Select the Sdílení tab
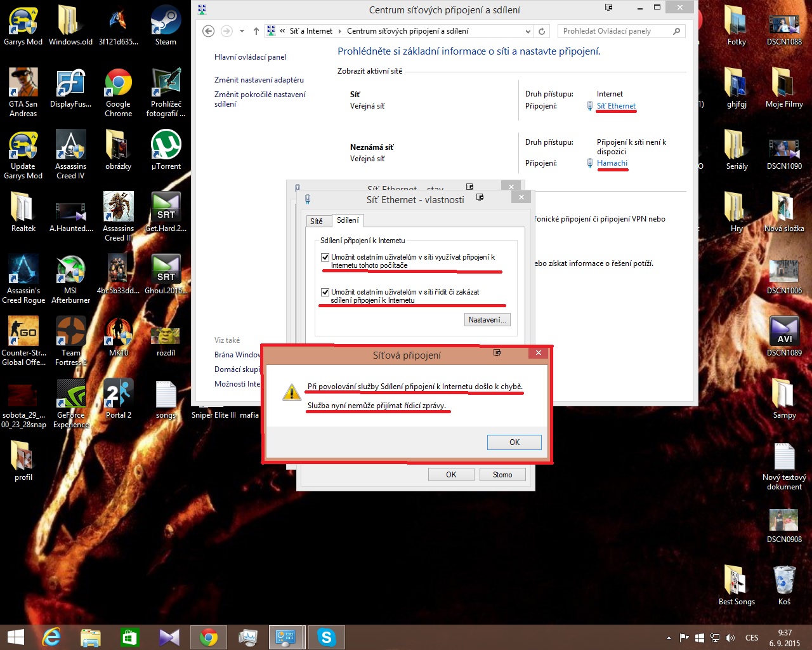This screenshot has width=812, height=650. [348, 220]
